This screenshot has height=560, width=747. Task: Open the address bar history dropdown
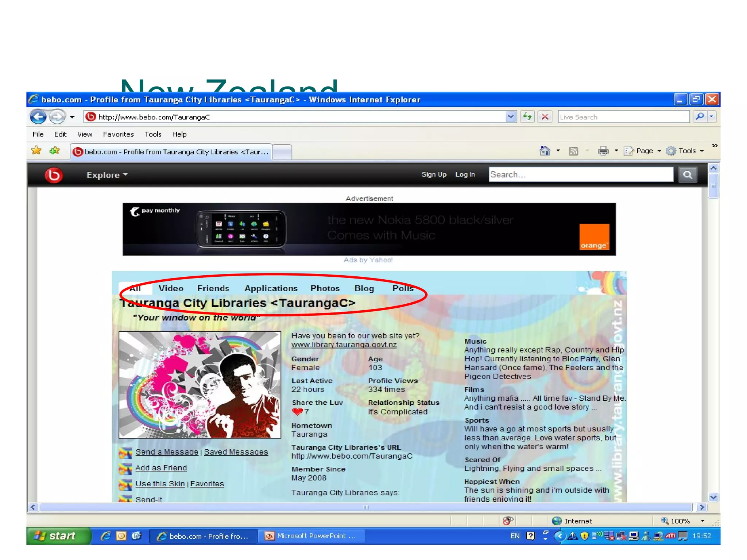(511, 117)
